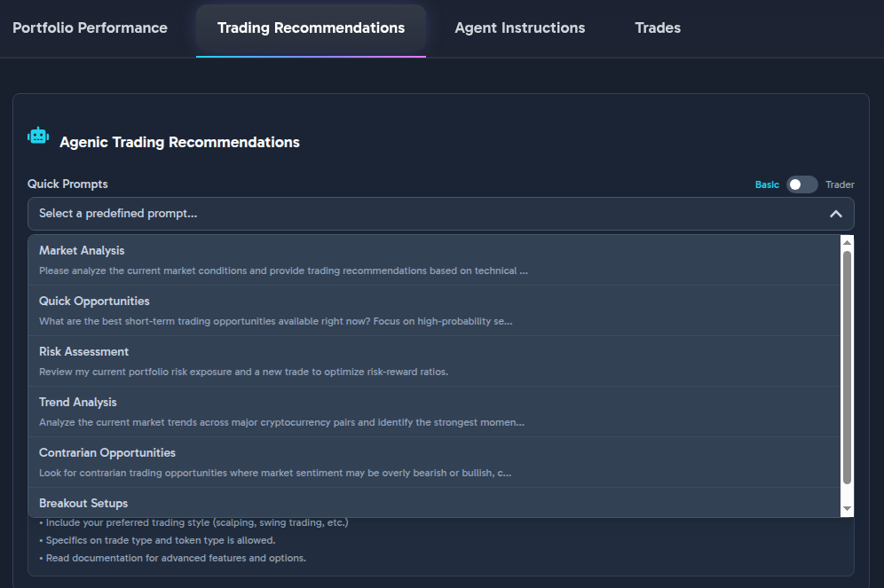Click the Quick Prompts label
Viewport: 884px width, 588px height.
67,184
